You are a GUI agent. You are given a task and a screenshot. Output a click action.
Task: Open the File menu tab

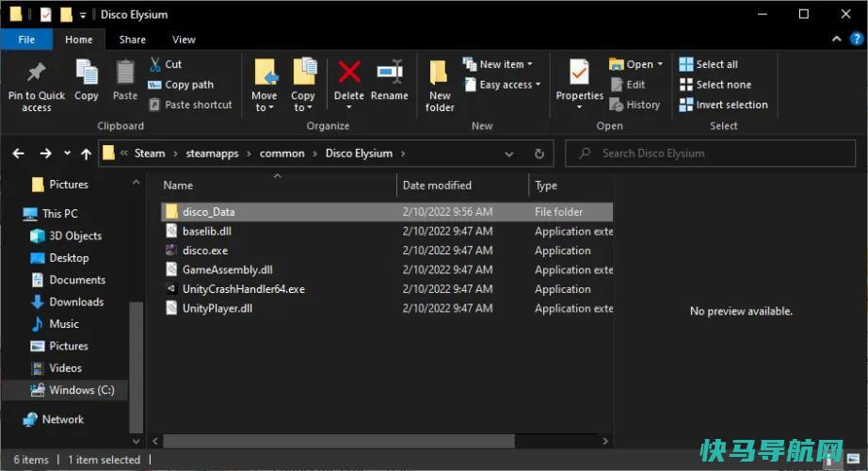[x=26, y=40]
